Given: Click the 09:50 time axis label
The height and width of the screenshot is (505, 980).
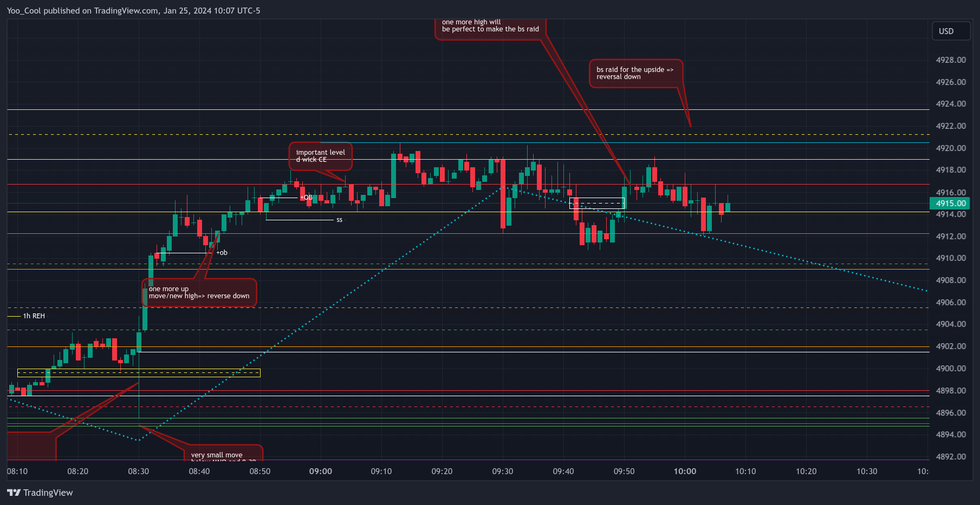Looking at the screenshot, I should point(624,471).
